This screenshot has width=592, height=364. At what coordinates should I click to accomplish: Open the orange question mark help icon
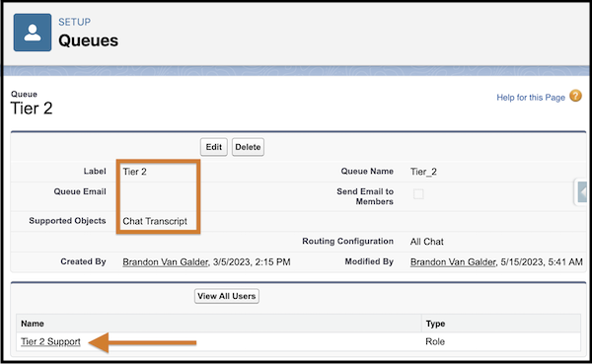576,96
